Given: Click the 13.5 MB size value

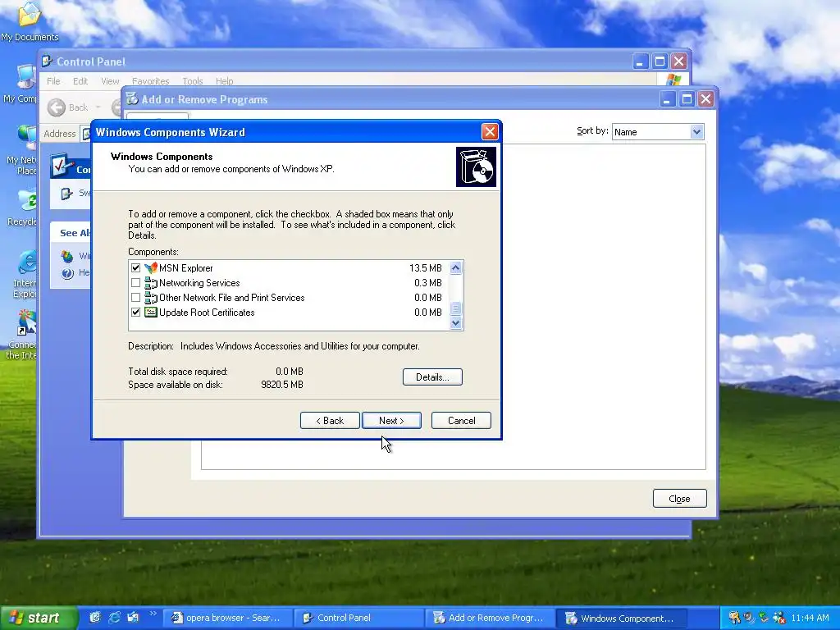Looking at the screenshot, I should (426, 268).
